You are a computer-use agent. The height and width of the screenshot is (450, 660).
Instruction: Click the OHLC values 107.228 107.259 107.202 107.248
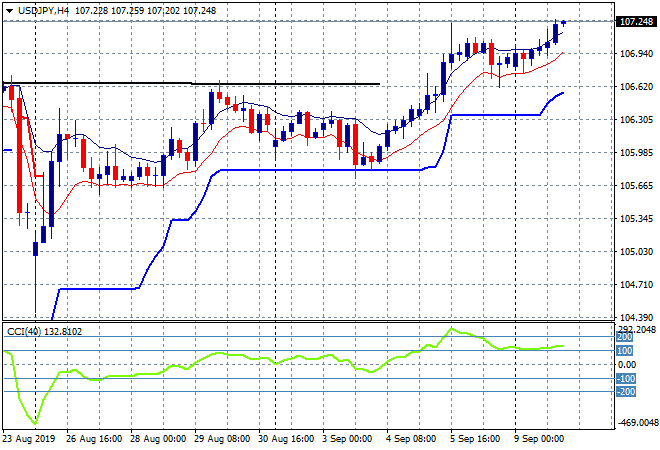(146, 11)
